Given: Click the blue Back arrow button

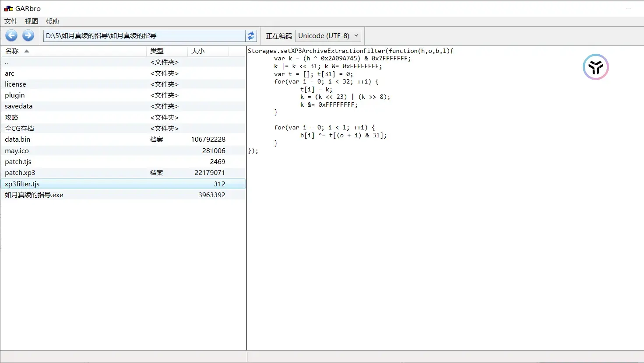Looking at the screenshot, I should [11, 35].
